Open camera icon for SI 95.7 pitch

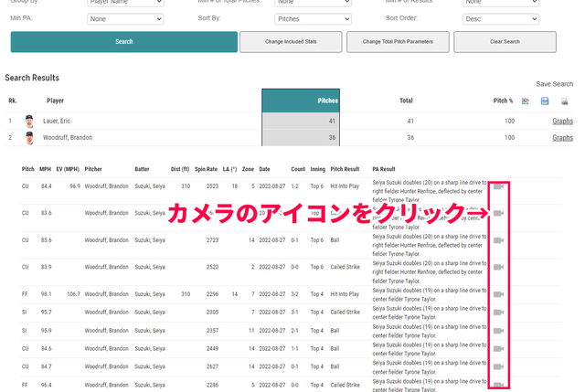498,313
